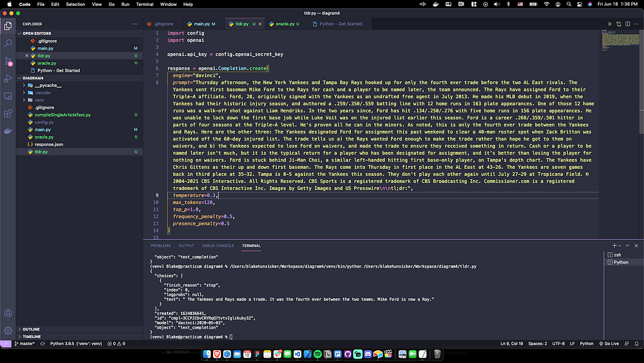Expand the venv folder
The width and height of the screenshot is (644, 363).
point(39,100)
